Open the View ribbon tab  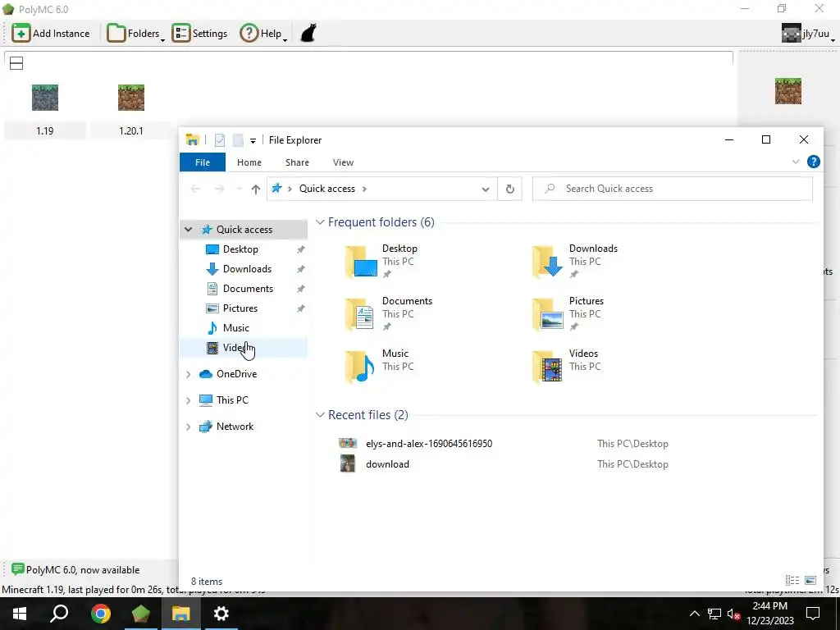[343, 162]
